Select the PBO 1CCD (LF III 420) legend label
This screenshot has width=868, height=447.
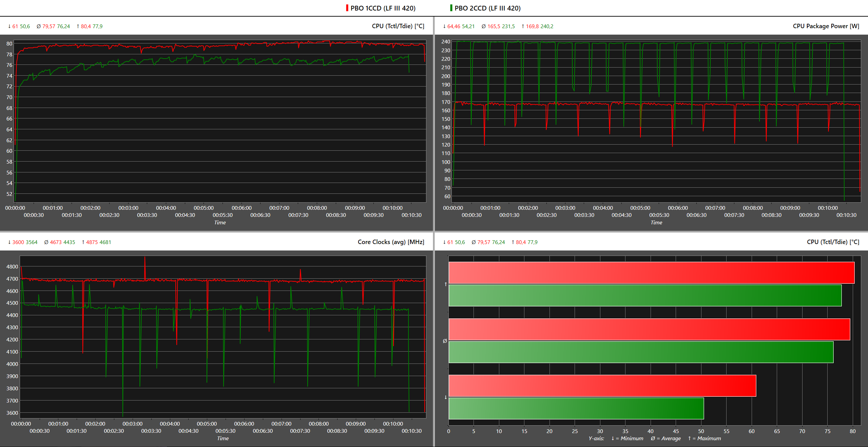[383, 8]
